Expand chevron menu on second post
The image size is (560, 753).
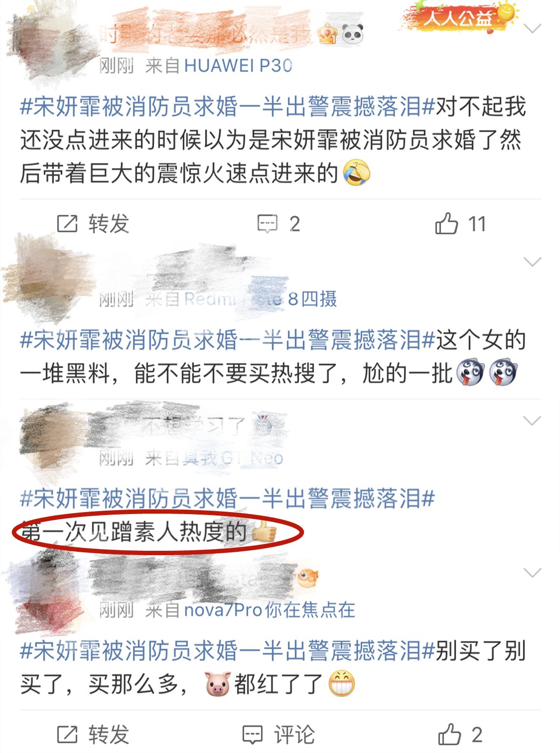(532, 261)
